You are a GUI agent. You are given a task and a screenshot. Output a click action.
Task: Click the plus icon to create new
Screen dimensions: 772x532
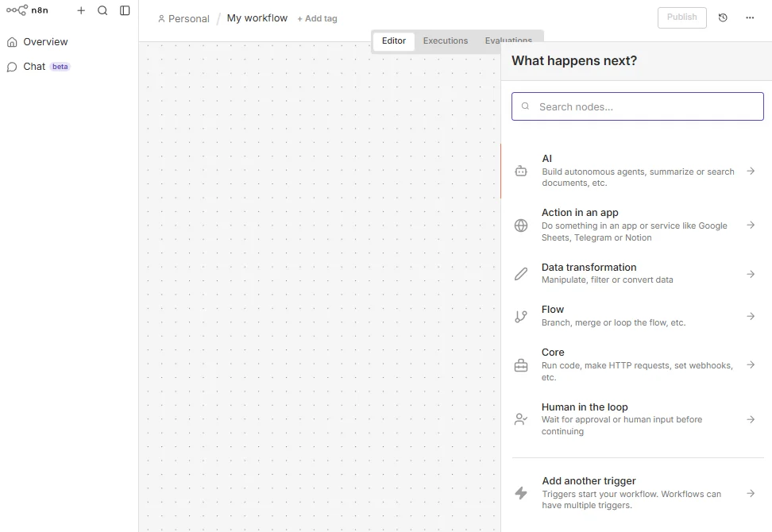tap(81, 10)
